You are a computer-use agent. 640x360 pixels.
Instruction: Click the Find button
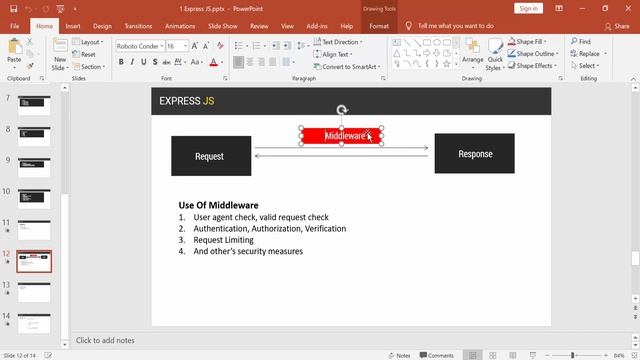pyautogui.click(x=581, y=42)
